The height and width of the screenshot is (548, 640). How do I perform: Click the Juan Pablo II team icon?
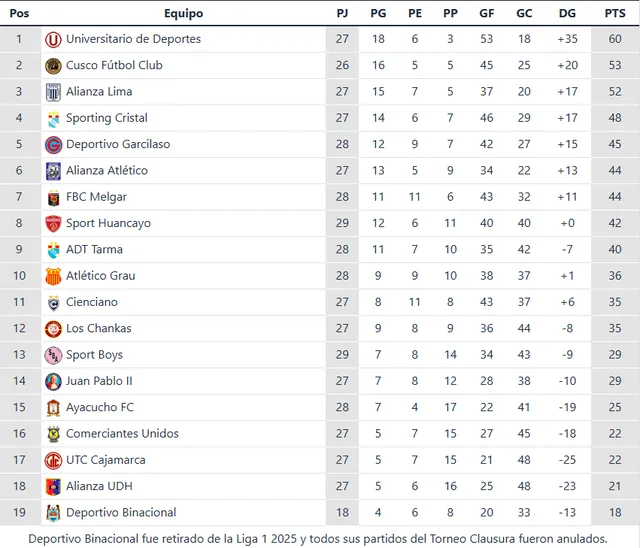tap(53, 382)
